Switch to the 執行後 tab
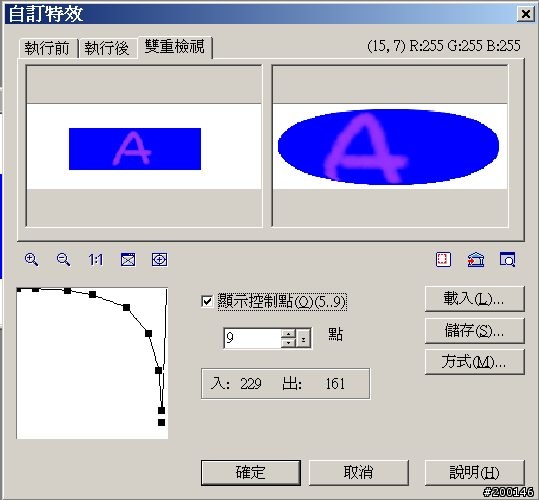Screen dimensions: 539x500 point(107,48)
